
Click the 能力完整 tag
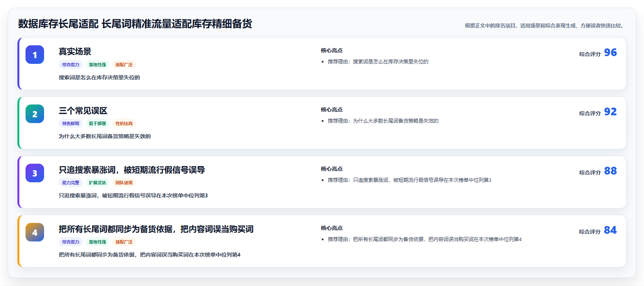point(71,183)
